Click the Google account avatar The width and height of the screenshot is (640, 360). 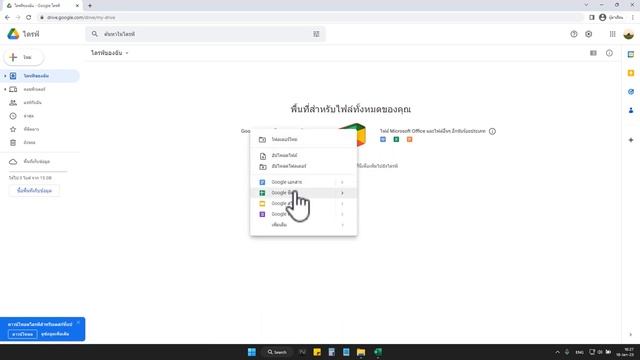[629, 34]
